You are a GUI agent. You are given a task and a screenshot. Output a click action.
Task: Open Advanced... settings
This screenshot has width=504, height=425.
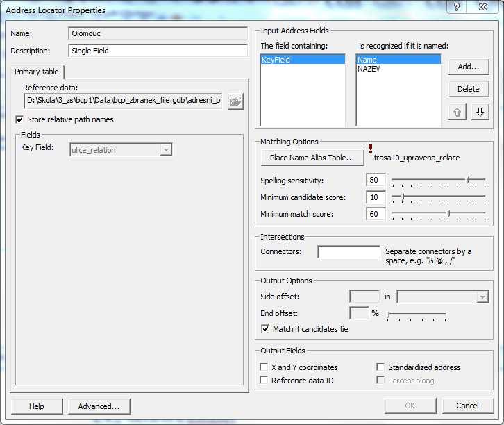point(99,406)
